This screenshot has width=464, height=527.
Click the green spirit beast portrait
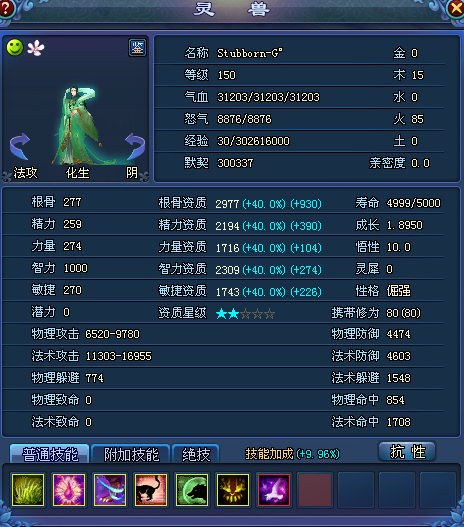click(x=79, y=125)
